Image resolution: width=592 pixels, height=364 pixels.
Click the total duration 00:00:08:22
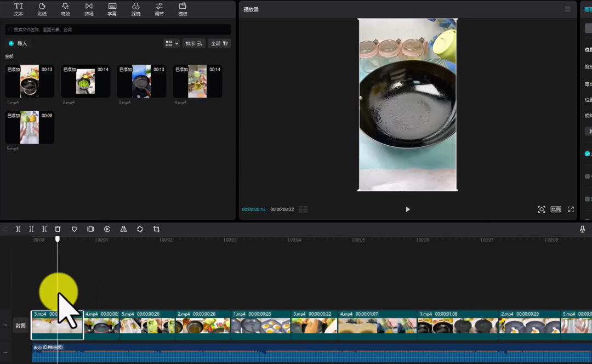(282, 209)
